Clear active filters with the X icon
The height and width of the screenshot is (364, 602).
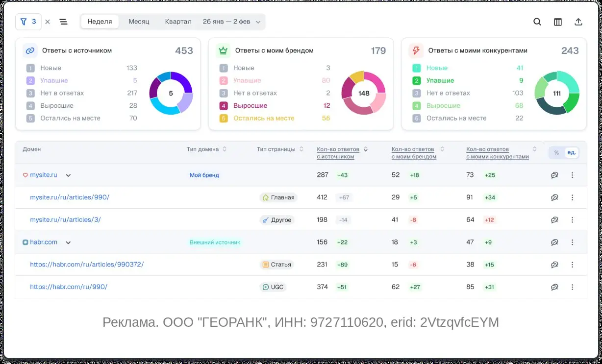click(48, 22)
